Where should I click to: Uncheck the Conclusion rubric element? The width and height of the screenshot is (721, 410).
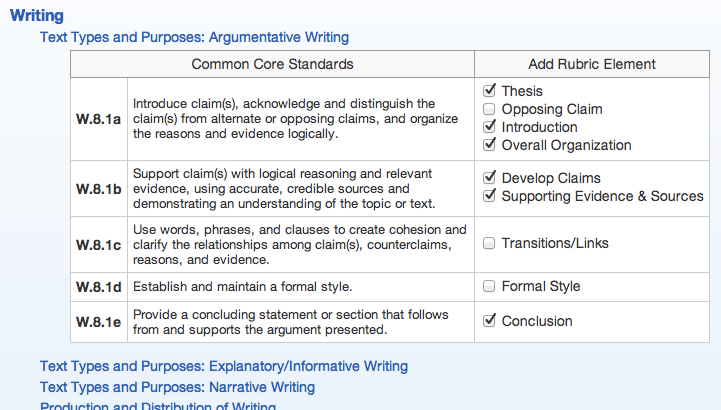[x=489, y=321]
